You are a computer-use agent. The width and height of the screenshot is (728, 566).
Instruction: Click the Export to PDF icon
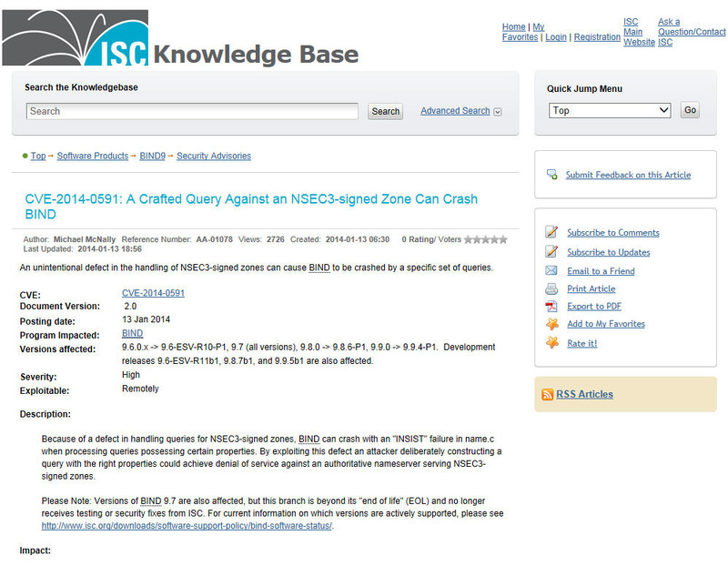point(551,306)
